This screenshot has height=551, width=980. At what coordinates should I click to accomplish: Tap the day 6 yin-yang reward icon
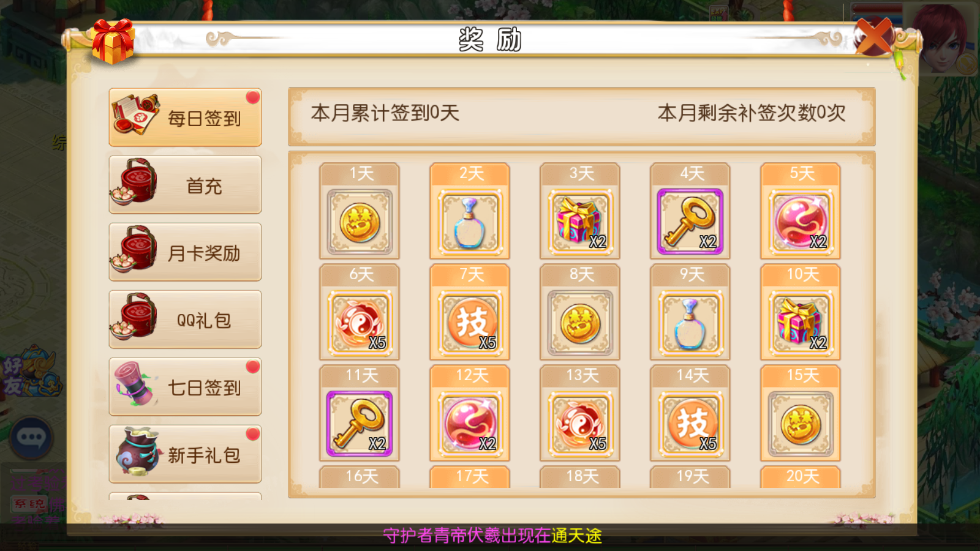pos(360,323)
